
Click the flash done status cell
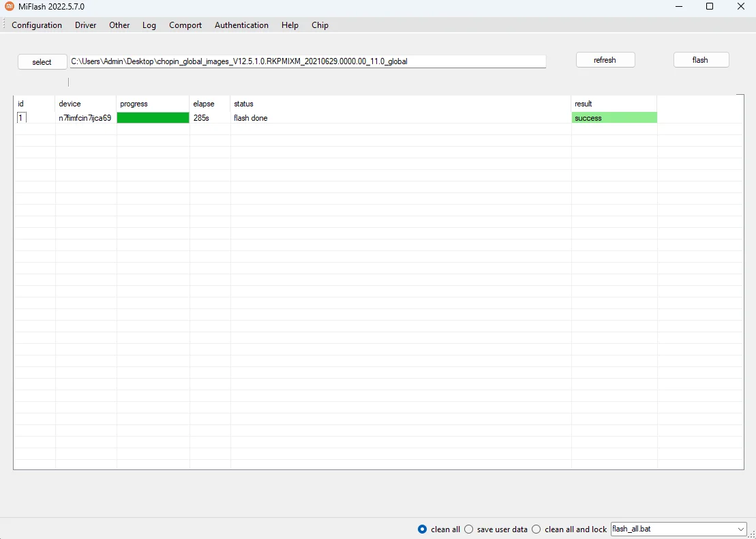pyautogui.click(x=401, y=118)
